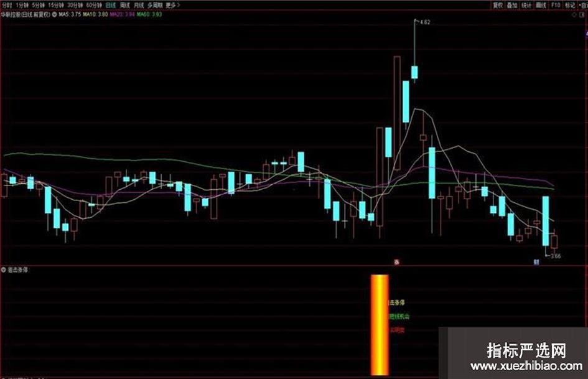
Task: Click the 击涨停 signal label
Action: pyautogui.click(x=397, y=302)
